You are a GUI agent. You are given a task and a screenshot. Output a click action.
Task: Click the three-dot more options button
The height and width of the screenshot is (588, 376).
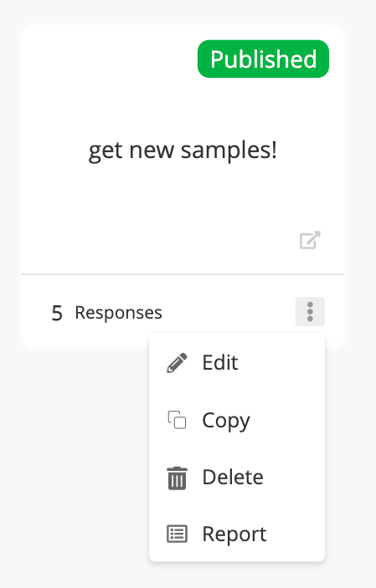coord(310,312)
